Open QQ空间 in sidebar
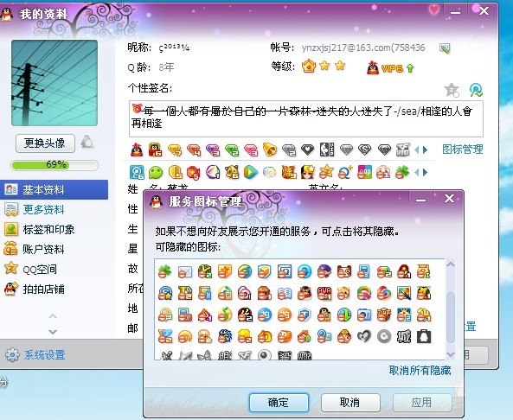The image size is (513, 420). click(40, 270)
